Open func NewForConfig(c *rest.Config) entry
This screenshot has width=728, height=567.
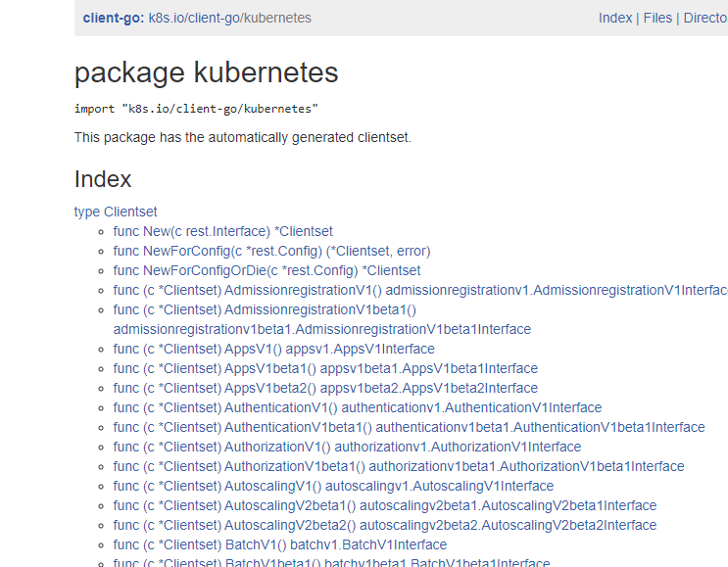click(x=271, y=251)
